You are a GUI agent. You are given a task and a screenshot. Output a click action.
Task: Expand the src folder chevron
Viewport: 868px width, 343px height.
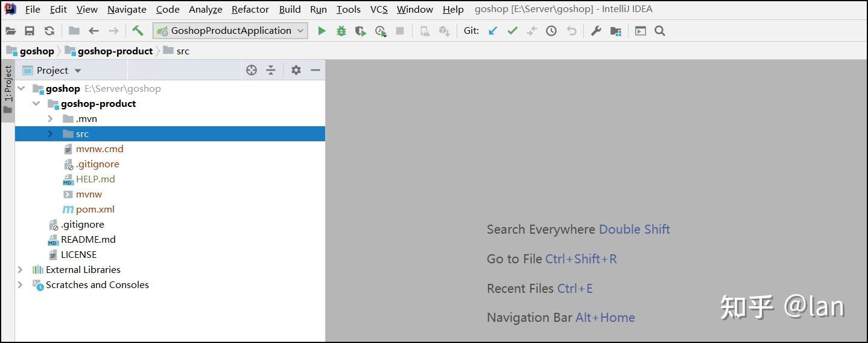[51, 134]
